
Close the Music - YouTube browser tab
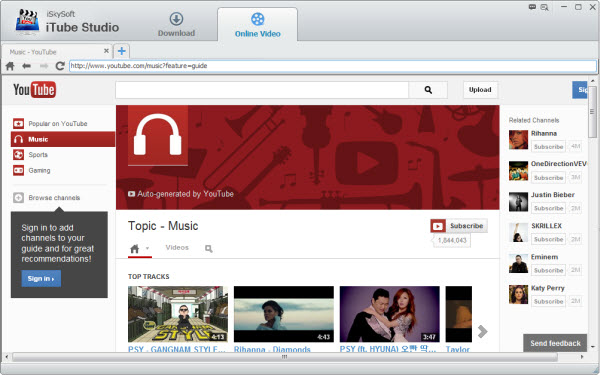(x=106, y=51)
